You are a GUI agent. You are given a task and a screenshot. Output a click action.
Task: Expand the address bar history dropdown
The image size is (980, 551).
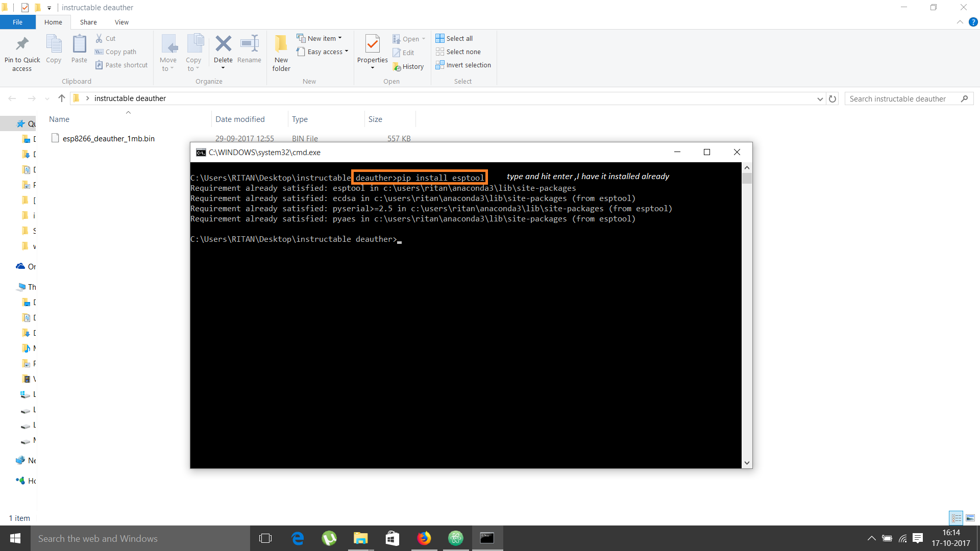click(x=820, y=99)
